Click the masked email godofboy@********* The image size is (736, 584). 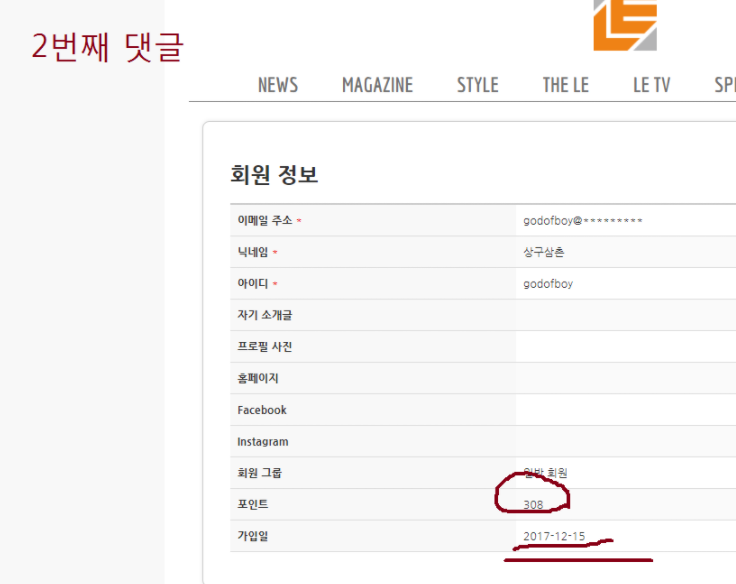pos(582,221)
